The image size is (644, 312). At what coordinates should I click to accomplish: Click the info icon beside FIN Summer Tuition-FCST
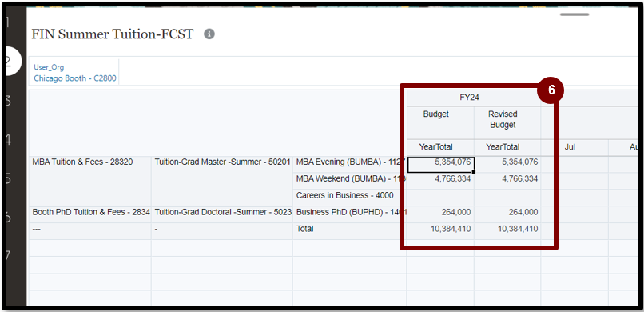(x=209, y=34)
